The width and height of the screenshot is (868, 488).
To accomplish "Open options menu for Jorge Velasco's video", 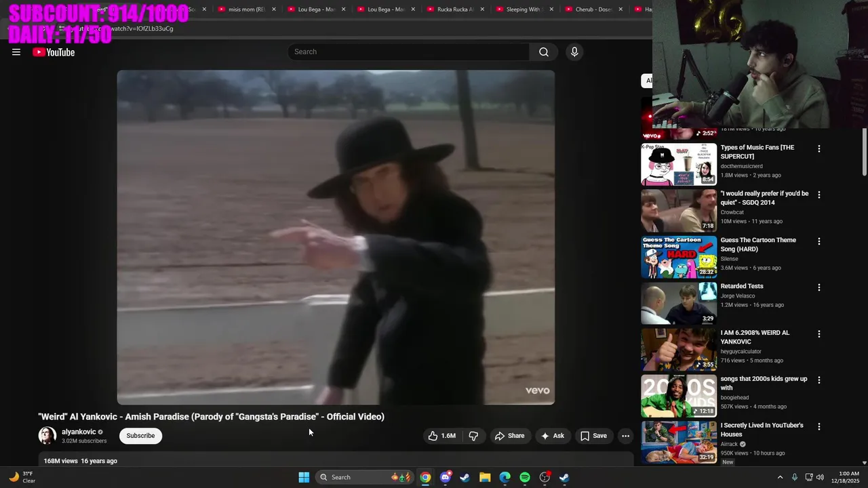I will click(818, 287).
